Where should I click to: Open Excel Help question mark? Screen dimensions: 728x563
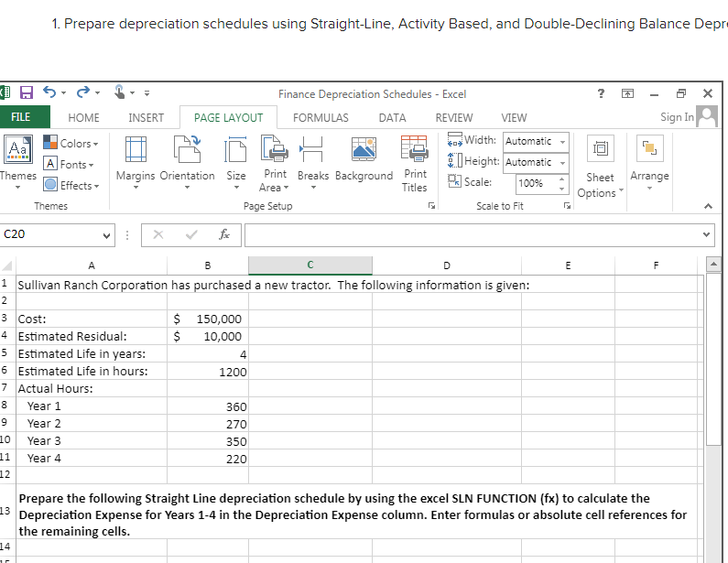coord(601,93)
